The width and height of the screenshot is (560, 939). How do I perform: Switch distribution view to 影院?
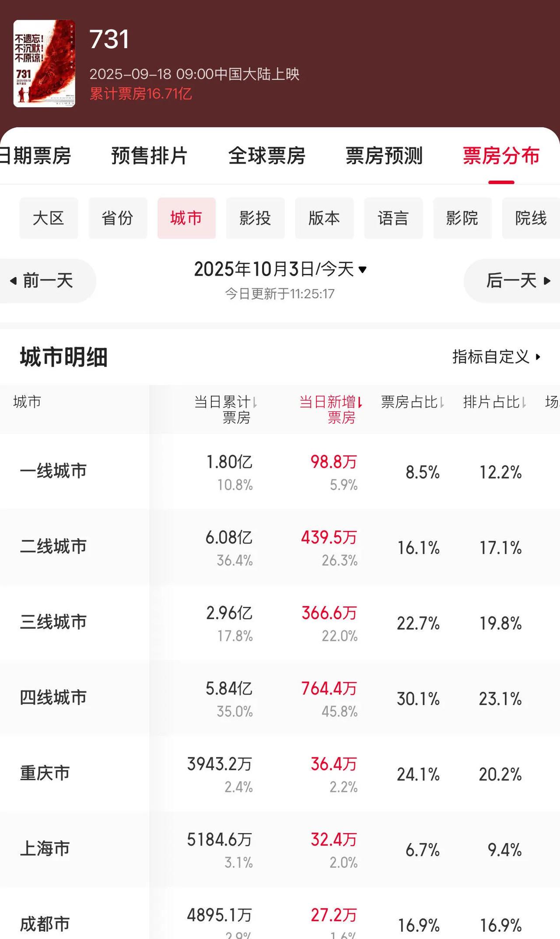point(462,218)
